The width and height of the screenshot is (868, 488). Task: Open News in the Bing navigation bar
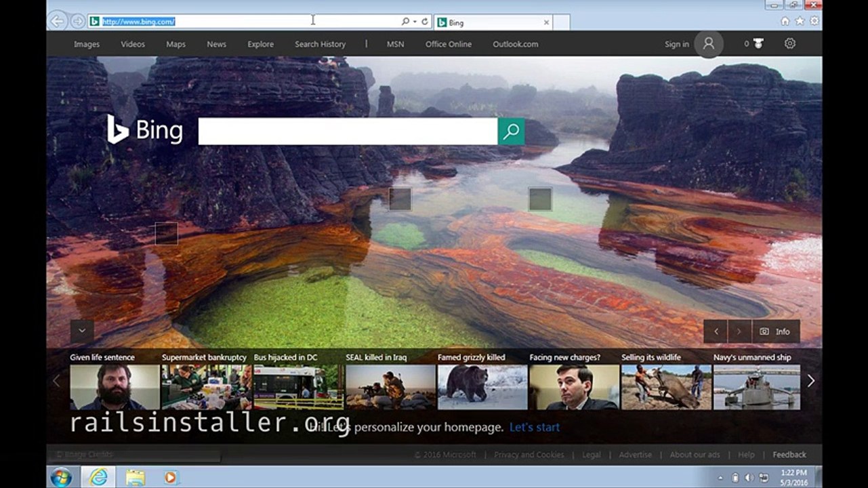tap(217, 44)
